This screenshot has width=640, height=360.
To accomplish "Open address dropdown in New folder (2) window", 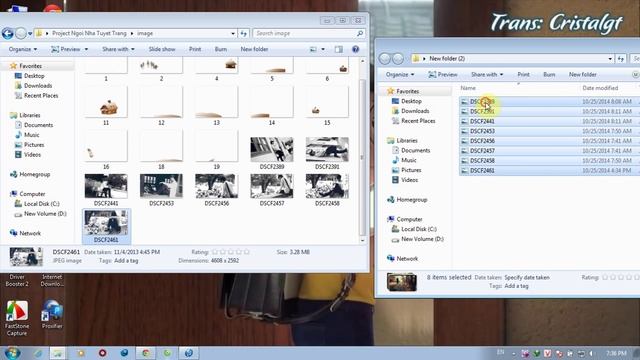I will pyautogui.click(x=610, y=59).
